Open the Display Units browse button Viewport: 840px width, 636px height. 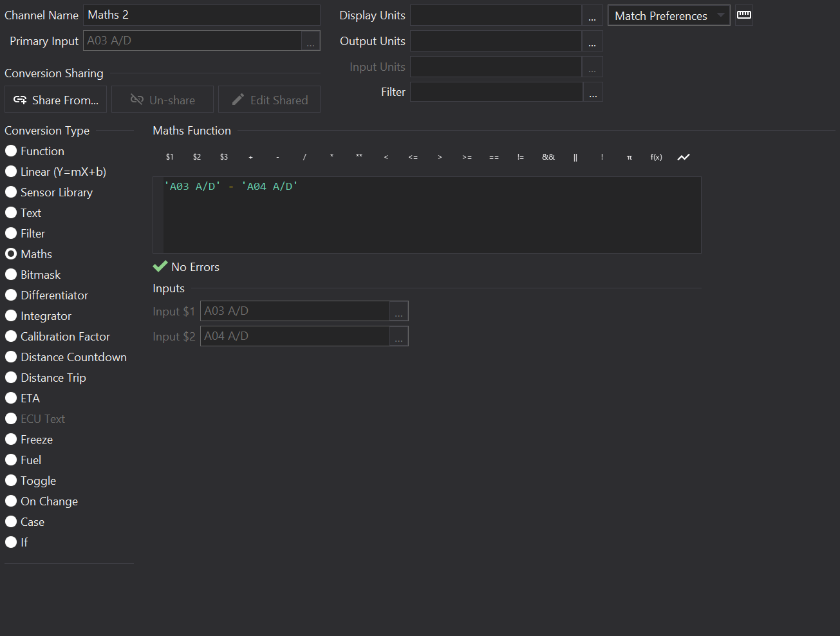click(x=592, y=15)
